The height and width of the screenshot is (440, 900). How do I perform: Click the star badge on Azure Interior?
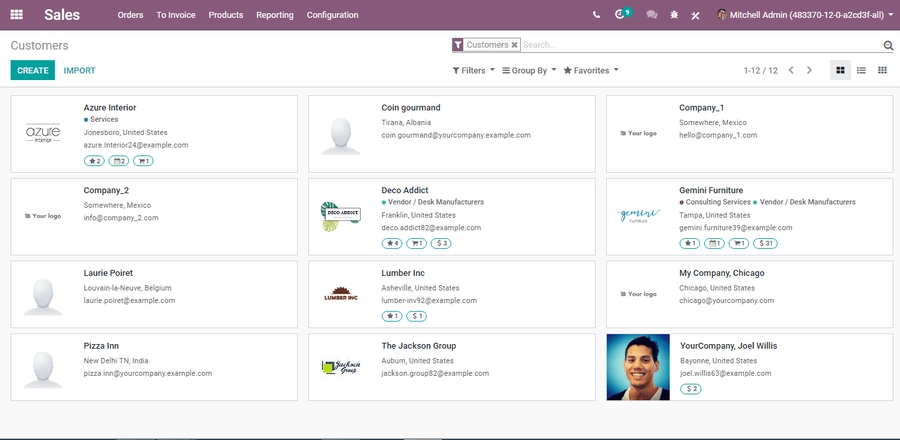click(94, 161)
